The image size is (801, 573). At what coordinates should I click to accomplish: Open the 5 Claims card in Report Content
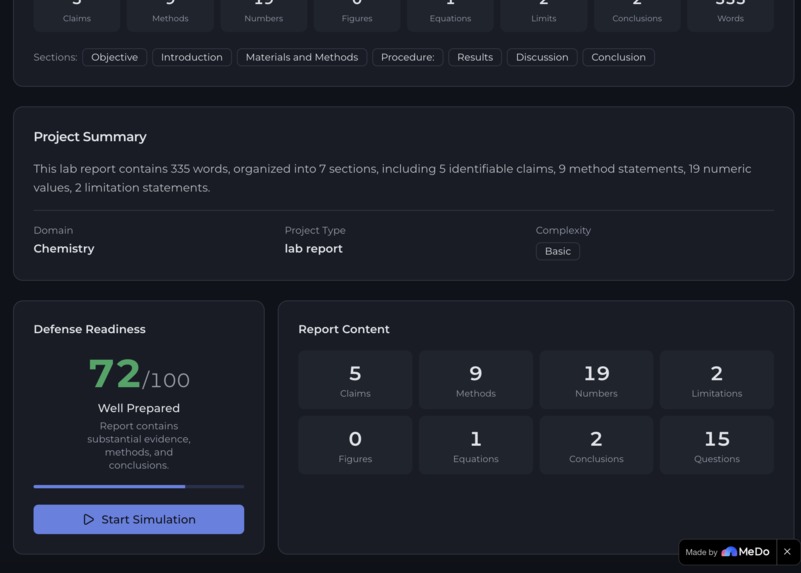(x=355, y=380)
